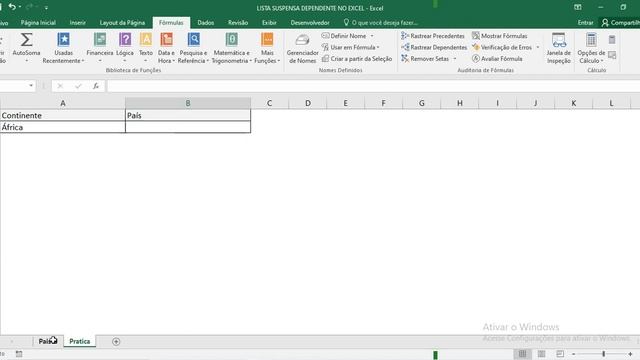Click Definir Nome
This screenshot has width=640, height=360.
coord(344,36)
